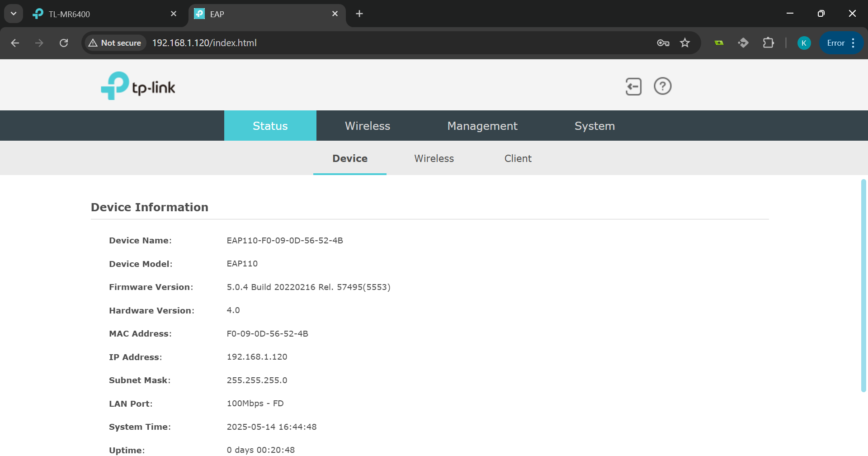Select the Client sub-tab
The height and width of the screenshot is (456, 868).
tap(518, 158)
